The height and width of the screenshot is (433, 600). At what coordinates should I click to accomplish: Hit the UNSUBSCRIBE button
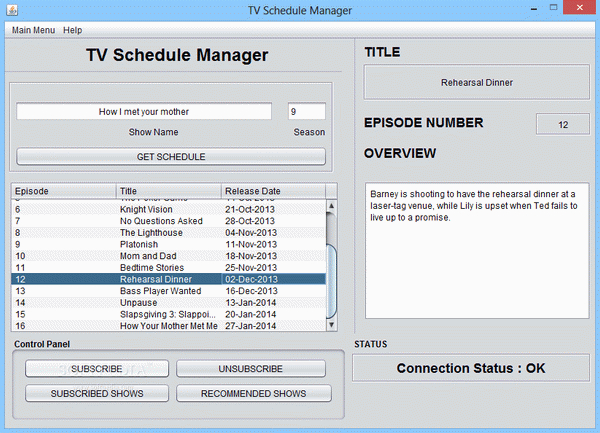pos(250,368)
